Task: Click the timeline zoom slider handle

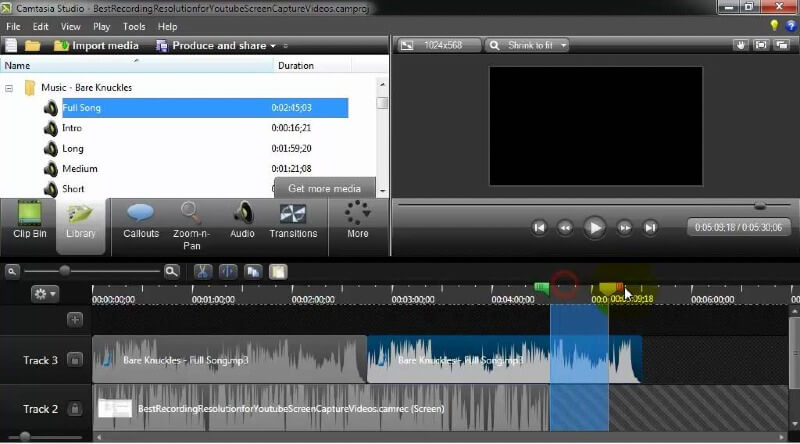Action: (65, 270)
